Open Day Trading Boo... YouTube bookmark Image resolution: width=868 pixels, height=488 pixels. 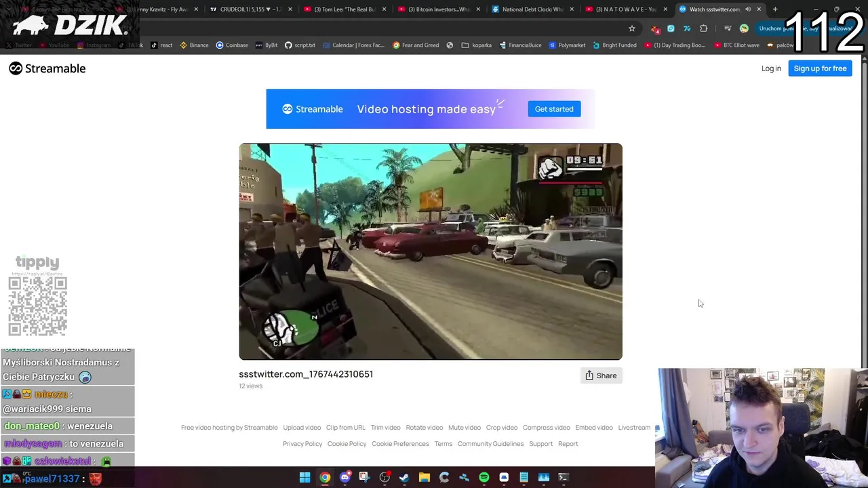675,45
